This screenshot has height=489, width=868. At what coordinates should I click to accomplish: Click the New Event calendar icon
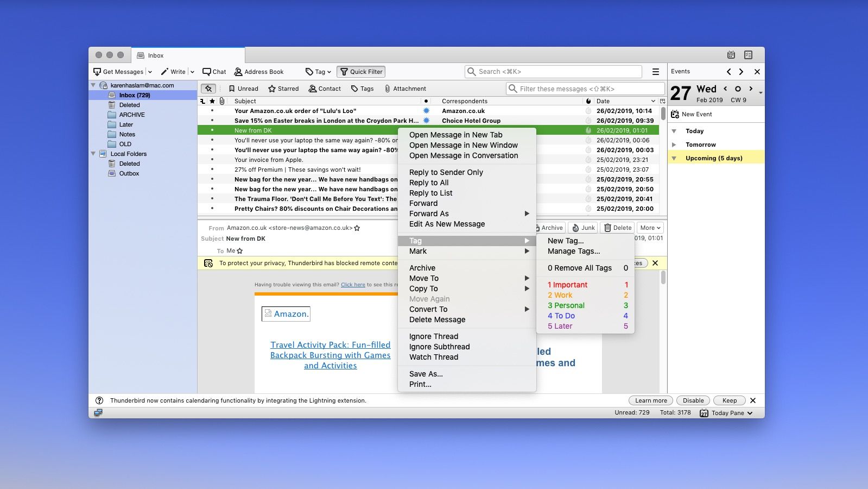coord(675,114)
